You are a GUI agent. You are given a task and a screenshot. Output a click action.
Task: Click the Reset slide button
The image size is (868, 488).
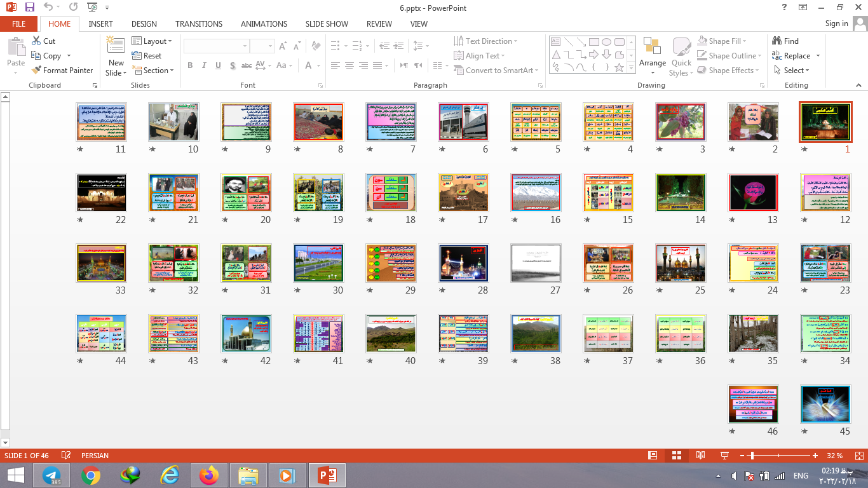tap(147, 56)
